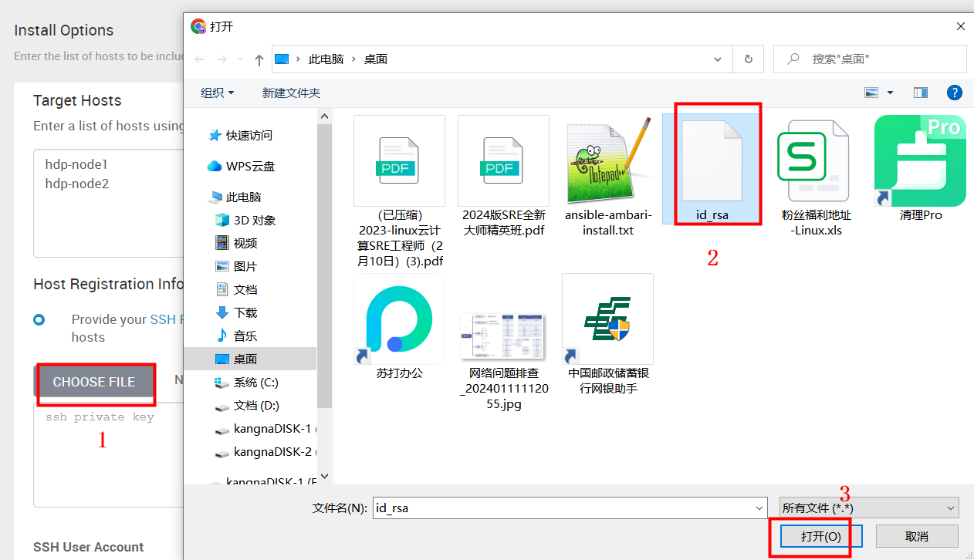Click the Back navigation arrow

(x=200, y=59)
